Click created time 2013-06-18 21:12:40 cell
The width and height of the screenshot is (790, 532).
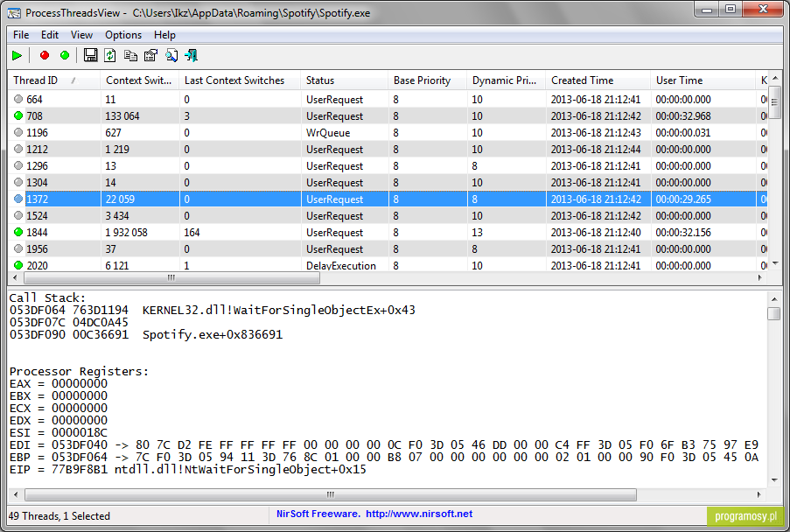click(x=596, y=232)
